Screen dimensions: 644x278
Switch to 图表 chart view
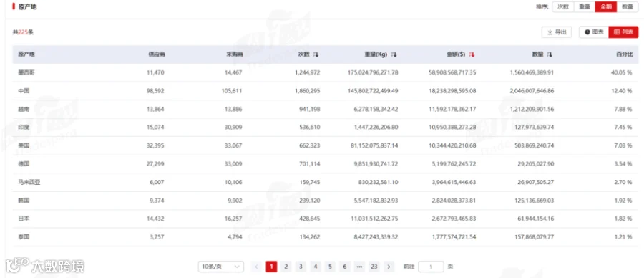(594, 32)
